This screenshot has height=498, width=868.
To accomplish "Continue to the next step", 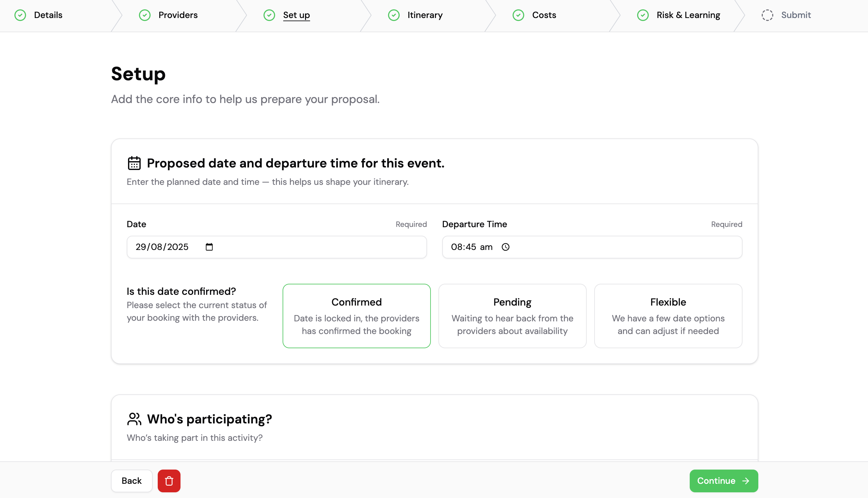I will pos(724,481).
